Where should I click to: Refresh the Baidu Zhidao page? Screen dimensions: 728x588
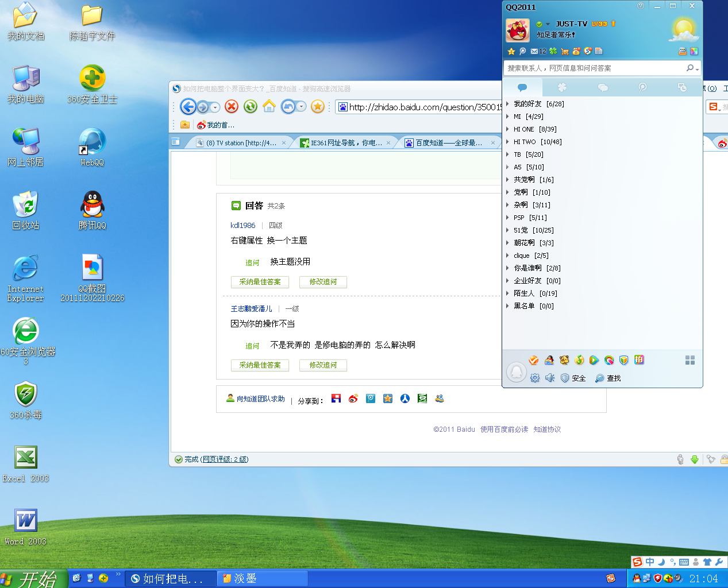(x=250, y=106)
